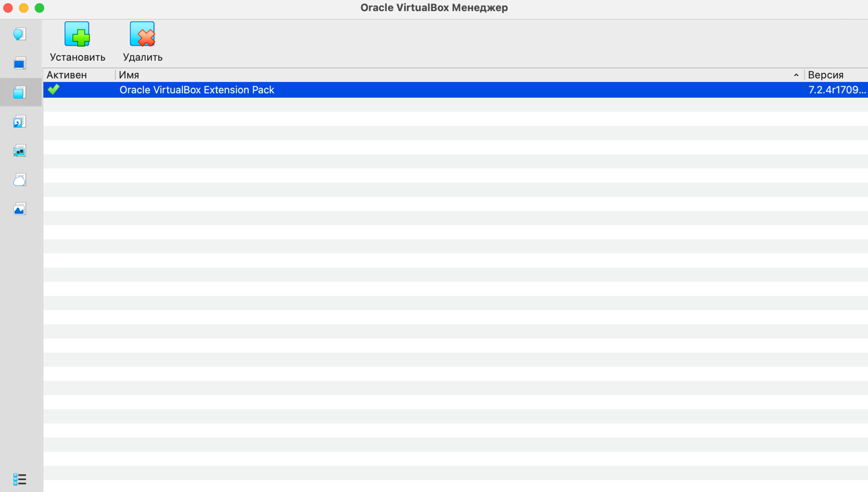
Task: Click the Установить toolbar button
Action: pos(77,41)
